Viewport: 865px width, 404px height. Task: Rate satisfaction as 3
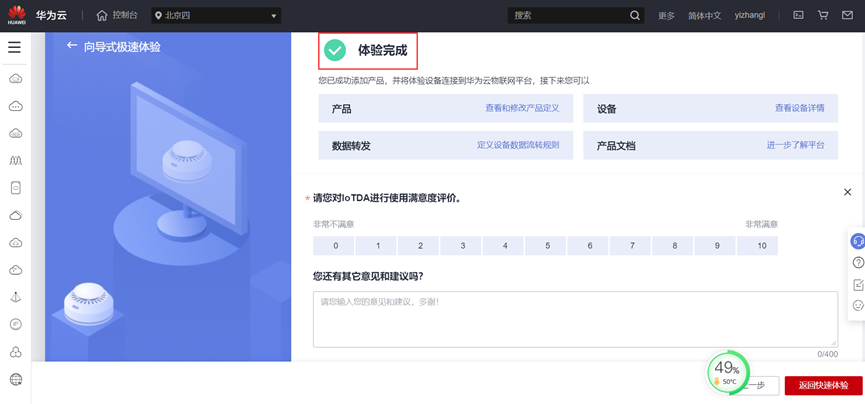(463, 246)
